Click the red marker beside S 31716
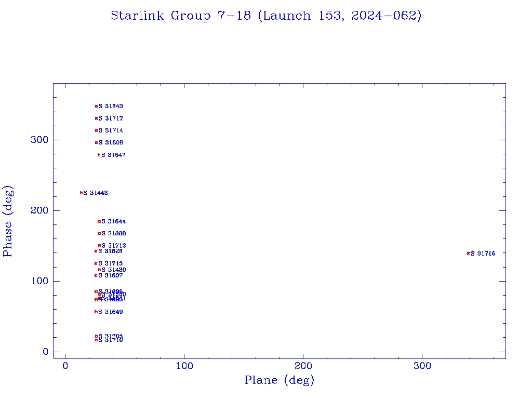Viewport: 532px width, 399px height. pyautogui.click(x=469, y=254)
